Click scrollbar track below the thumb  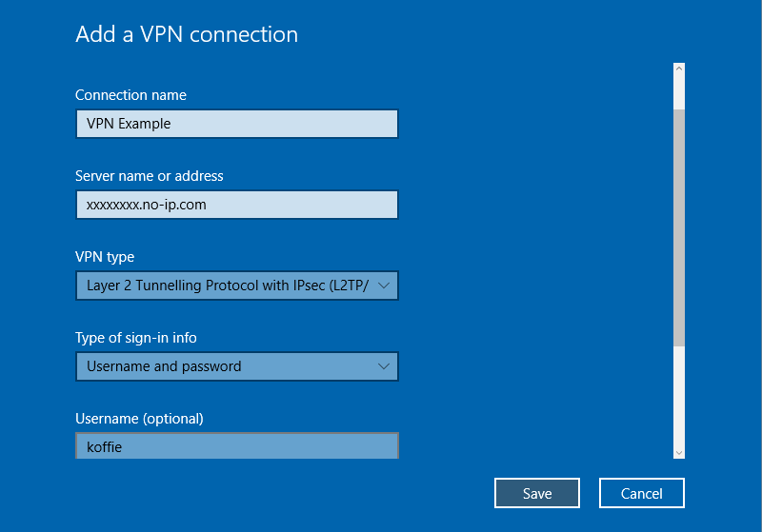pyautogui.click(x=679, y=396)
